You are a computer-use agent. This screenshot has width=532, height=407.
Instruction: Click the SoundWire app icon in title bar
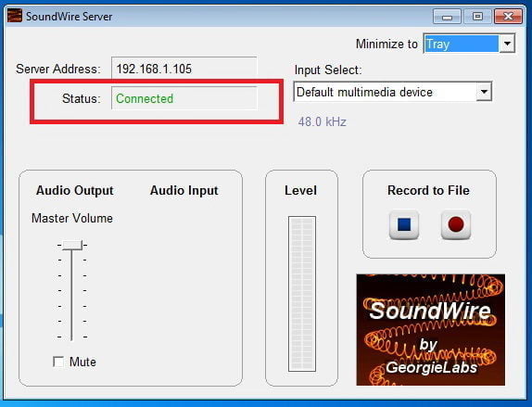tap(15, 16)
